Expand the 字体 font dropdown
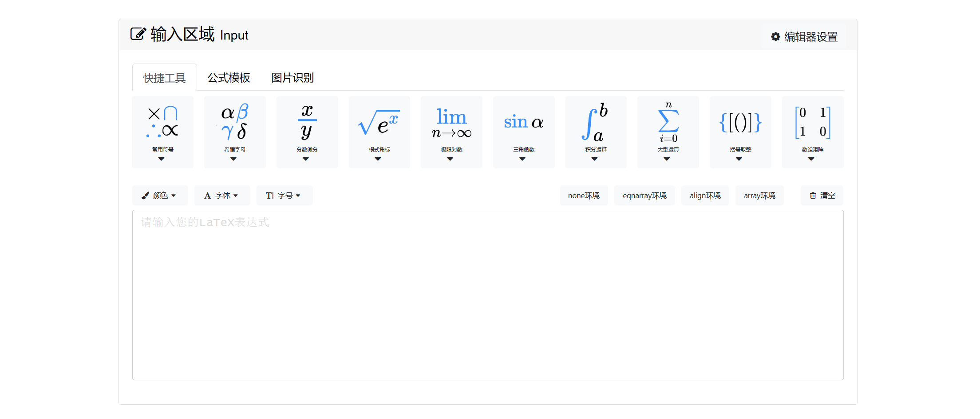The width and height of the screenshot is (980, 419). point(222,196)
